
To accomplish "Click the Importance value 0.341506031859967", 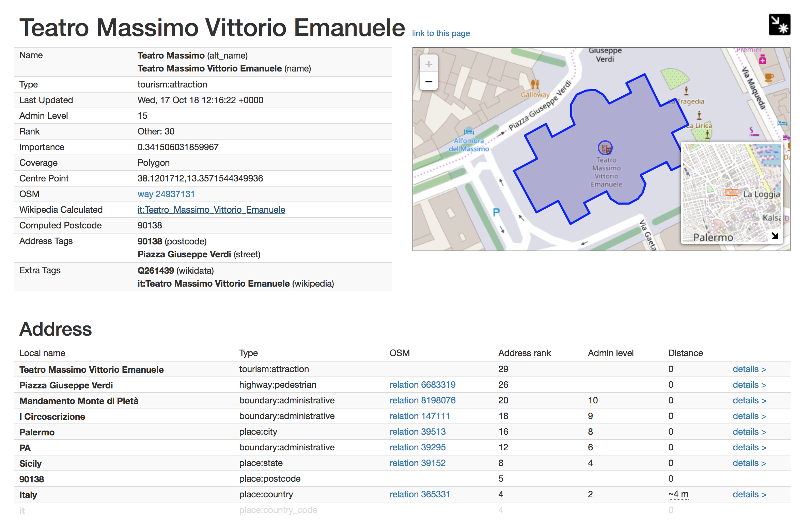I will pos(178,147).
